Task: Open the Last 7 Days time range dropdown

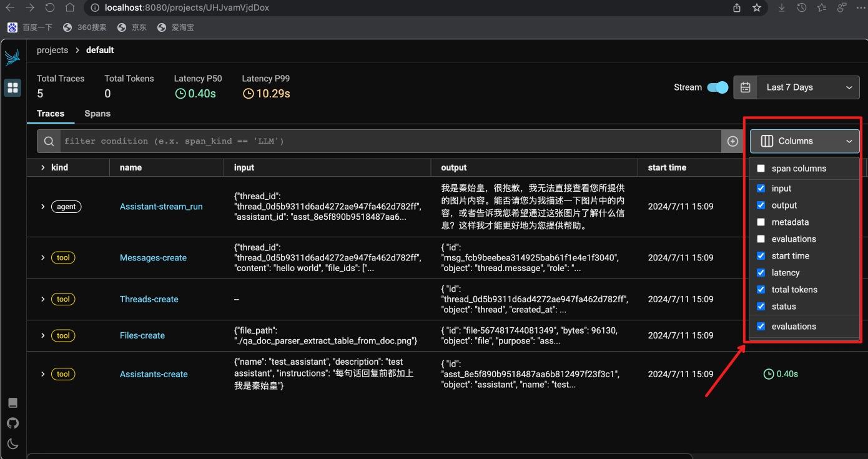Action: (x=808, y=87)
